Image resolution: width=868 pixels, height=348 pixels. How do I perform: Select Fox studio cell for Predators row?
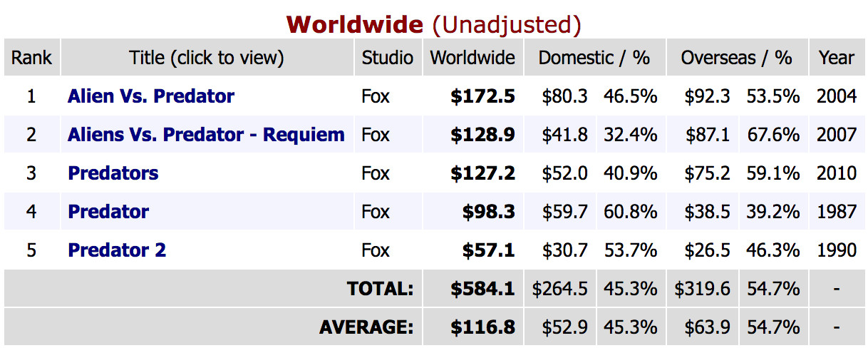click(x=376, y=173)
